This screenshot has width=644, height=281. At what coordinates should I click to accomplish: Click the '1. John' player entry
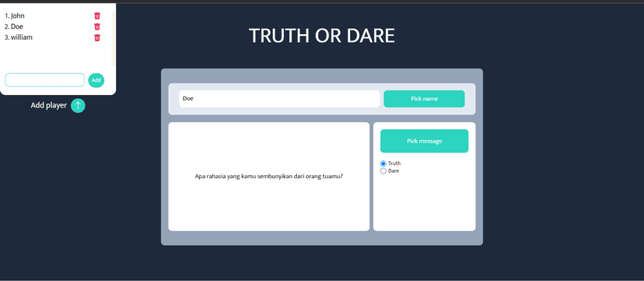[15, 16]
